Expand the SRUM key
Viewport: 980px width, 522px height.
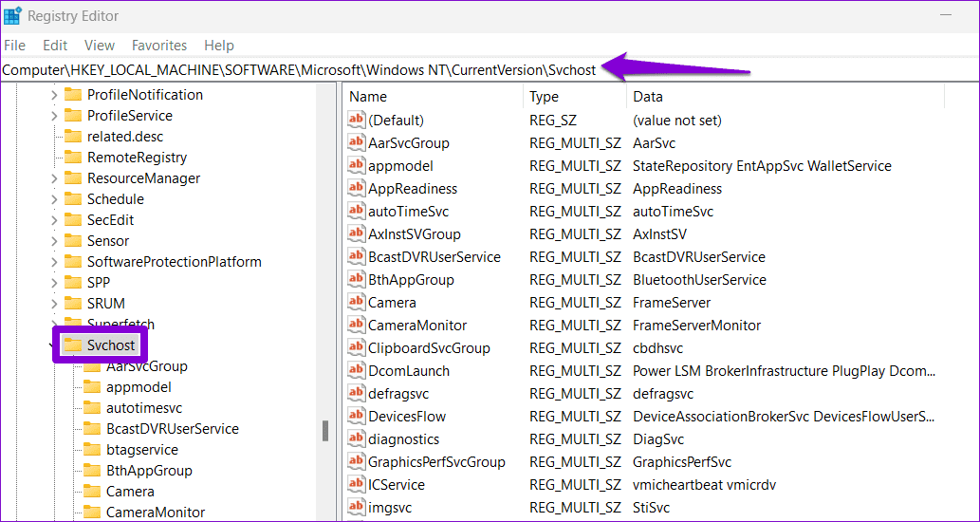click(54, 303)
